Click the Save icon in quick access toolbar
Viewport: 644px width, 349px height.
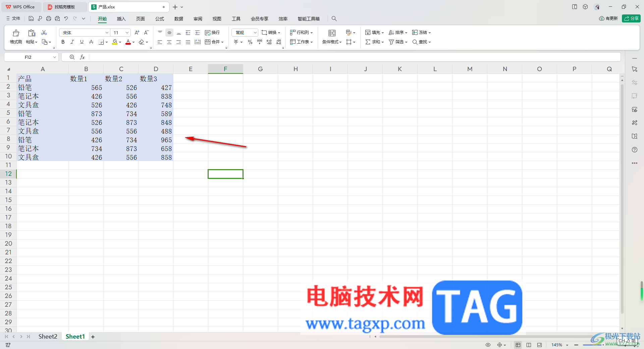pyautogui.click(x=31, y=19)
